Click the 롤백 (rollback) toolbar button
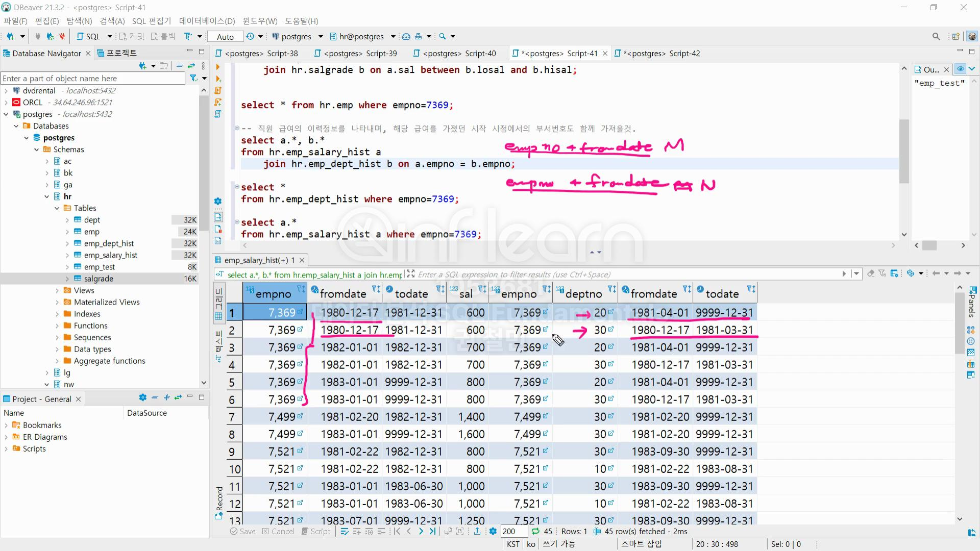 tap(163, 36)
